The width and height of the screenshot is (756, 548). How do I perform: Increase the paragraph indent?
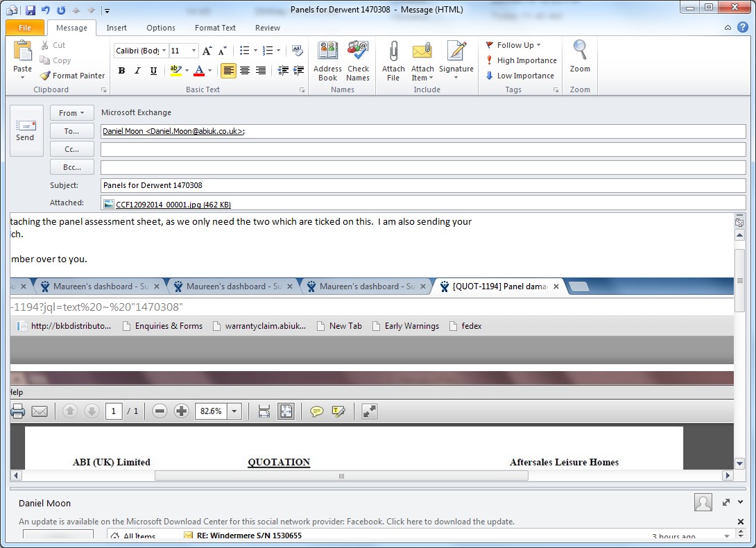click(298, 71)
